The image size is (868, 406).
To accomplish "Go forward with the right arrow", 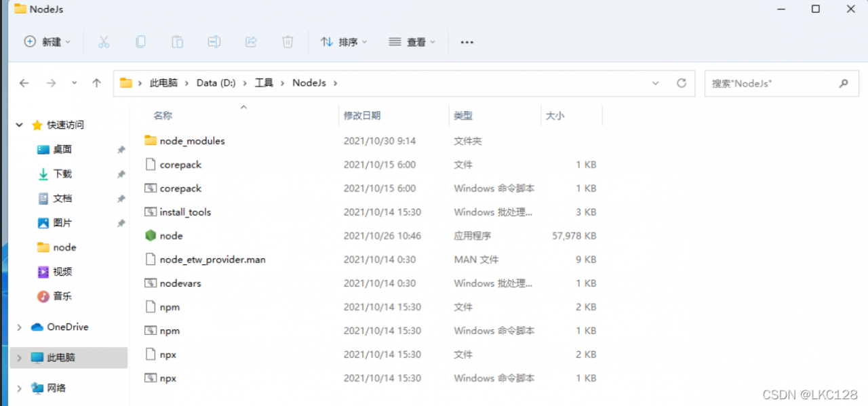I will [x=51, y=83].
